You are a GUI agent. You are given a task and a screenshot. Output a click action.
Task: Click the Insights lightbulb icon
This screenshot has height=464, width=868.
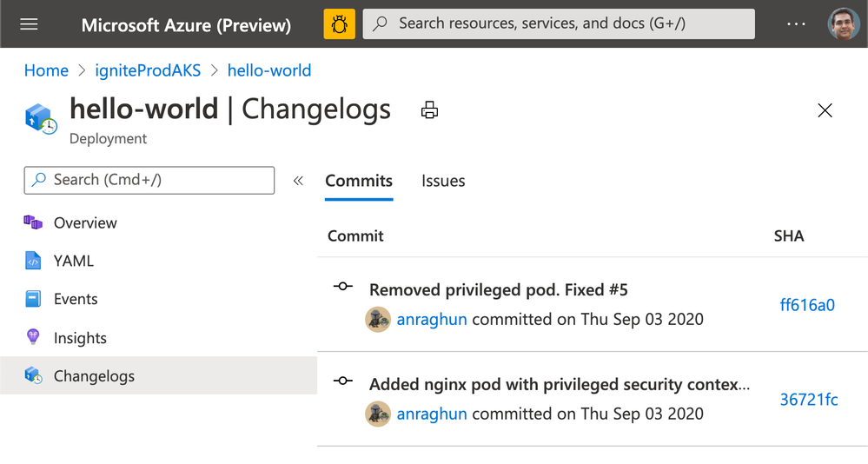tap(33, 336)
